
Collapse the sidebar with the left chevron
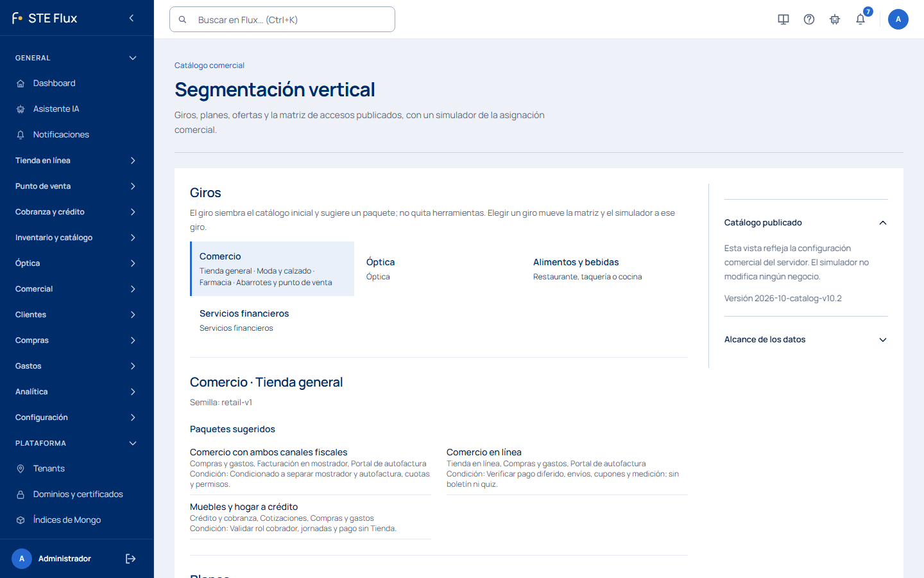tap(132, 18)
